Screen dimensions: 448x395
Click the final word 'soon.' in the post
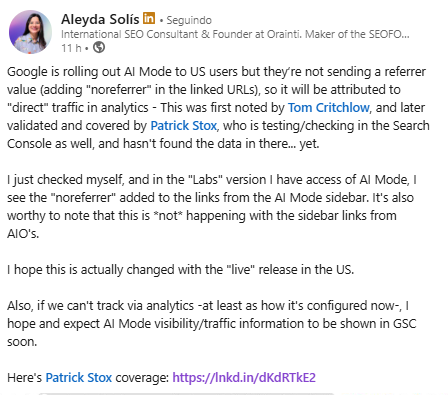22,342
